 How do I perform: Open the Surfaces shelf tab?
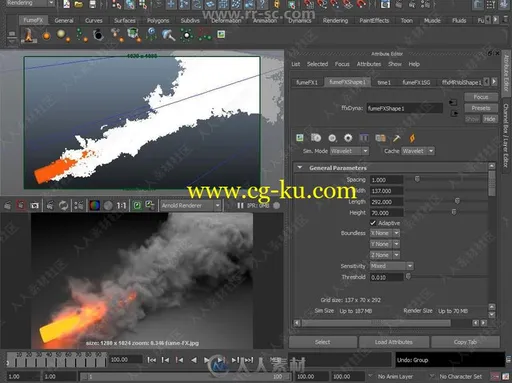tap(125, 21)
